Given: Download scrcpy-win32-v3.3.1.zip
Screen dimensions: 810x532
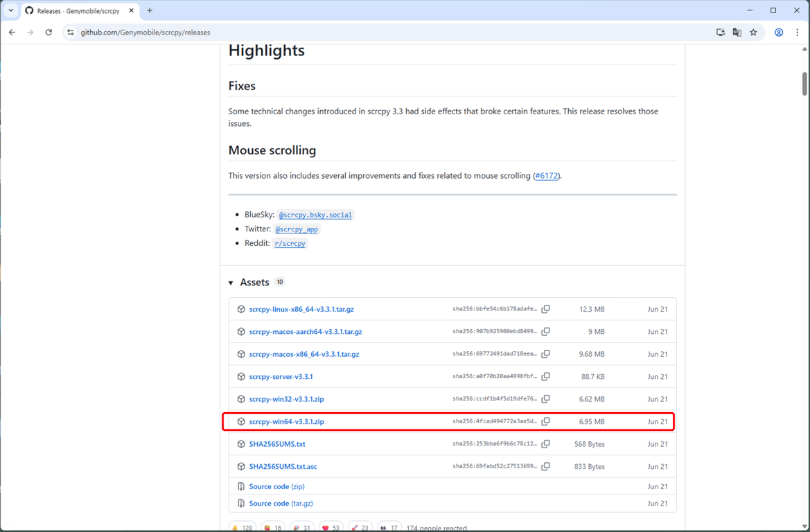Looking at the screenshot, I should tap(286, 399).
